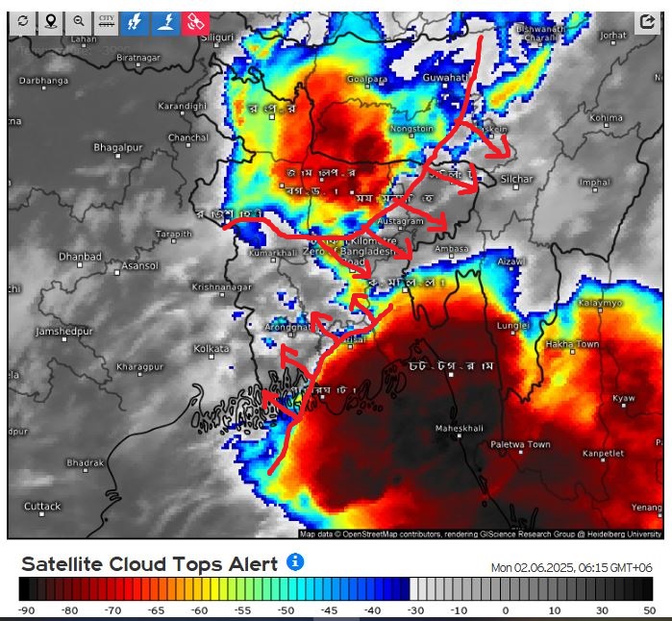Toggle city labels with the CITY button
Screen dimensions: 672x621
point(106,21)
